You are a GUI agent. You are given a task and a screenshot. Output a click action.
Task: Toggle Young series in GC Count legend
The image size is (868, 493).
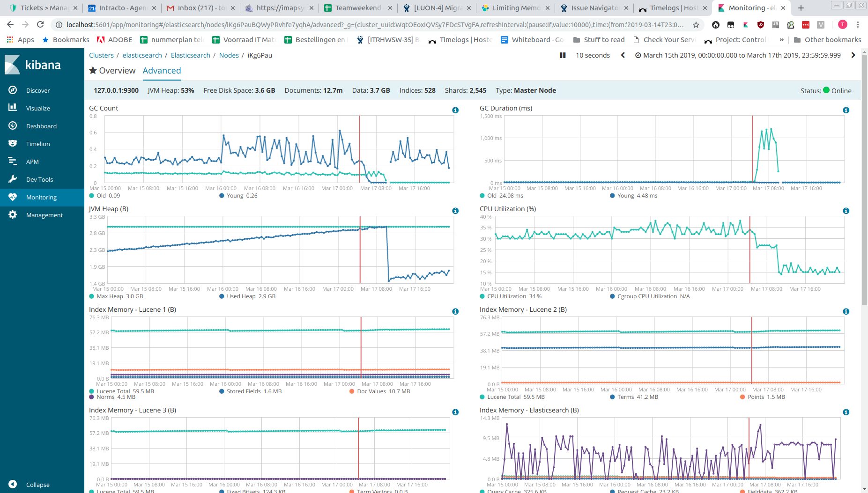pyautogui.click(x=238, y=196)
